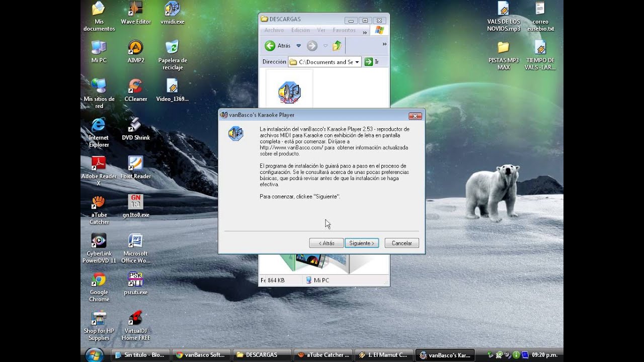Open Internet Explorer desktop icon
Screen dimensions: 644x362
(x=99, y=133)
